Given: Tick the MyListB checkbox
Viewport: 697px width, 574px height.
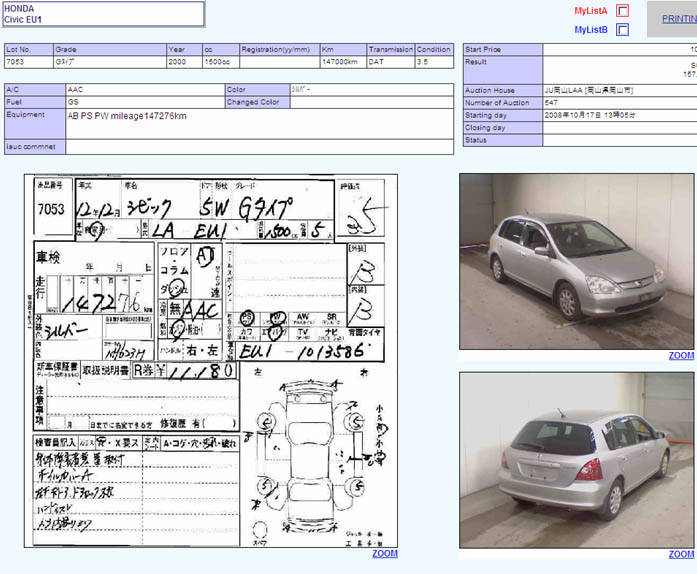Looking at the screenshot, I should [x=623, y=30].
